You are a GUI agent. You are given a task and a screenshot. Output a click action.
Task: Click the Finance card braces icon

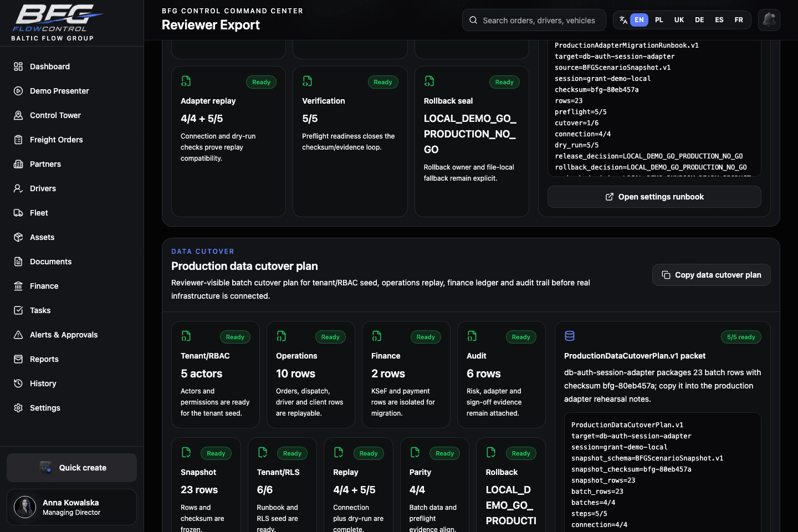pos(377,336)
